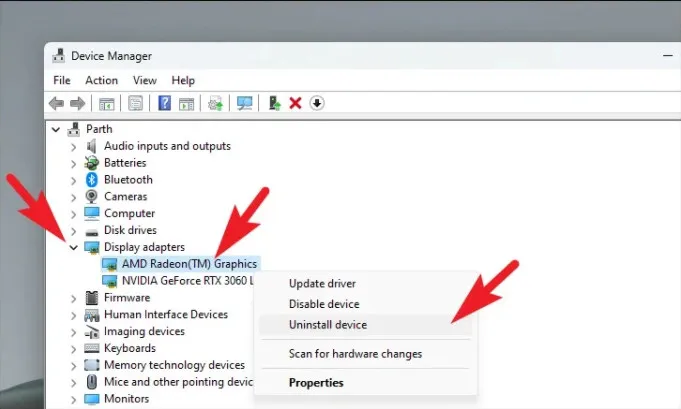This screenshot has height=409, width=681.
Task: Select the Human Interface Devices category
Action: [165, 315]
